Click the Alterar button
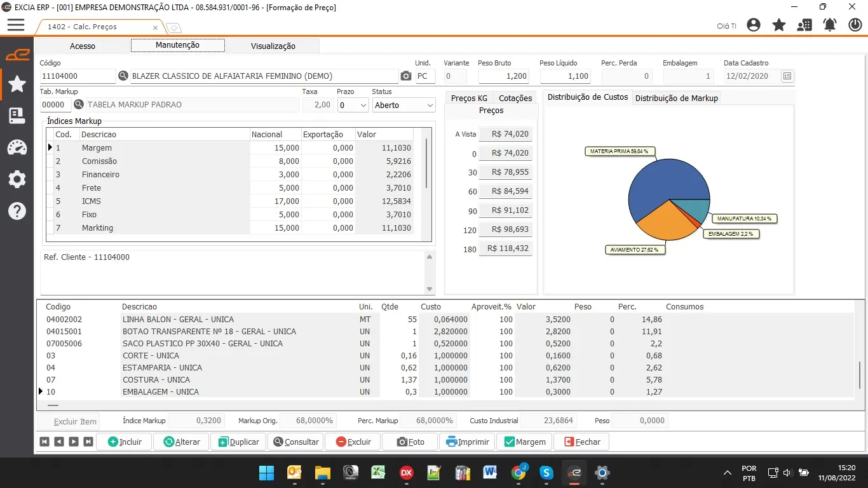The image size is (868, 488). [181, 442]
